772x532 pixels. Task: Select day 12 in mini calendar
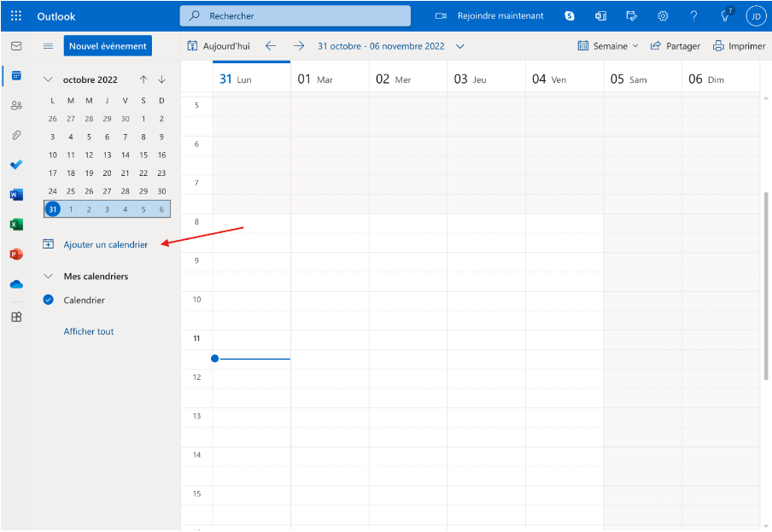click(89, 155)
